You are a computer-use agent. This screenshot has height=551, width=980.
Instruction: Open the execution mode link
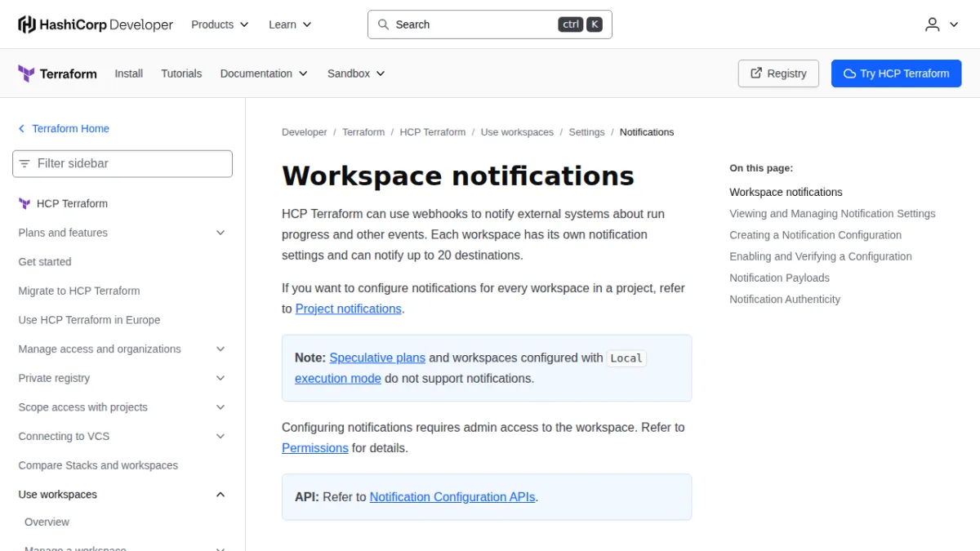(338, 378)
